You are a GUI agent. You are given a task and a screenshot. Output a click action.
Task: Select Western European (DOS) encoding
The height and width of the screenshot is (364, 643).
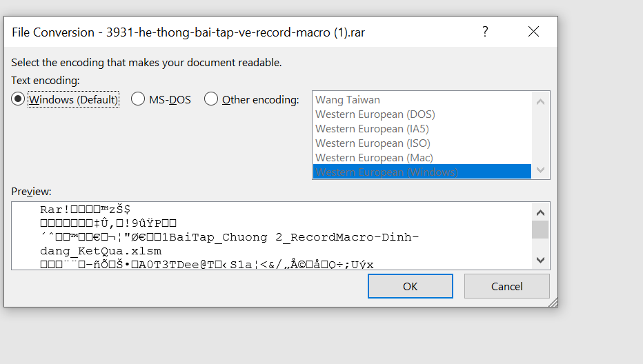coord(375,114)
